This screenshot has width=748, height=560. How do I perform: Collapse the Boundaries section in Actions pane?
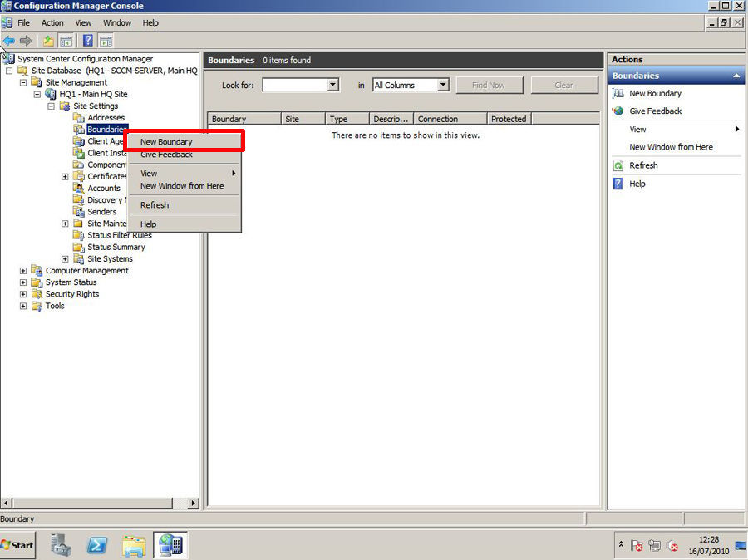click(736, 76)
